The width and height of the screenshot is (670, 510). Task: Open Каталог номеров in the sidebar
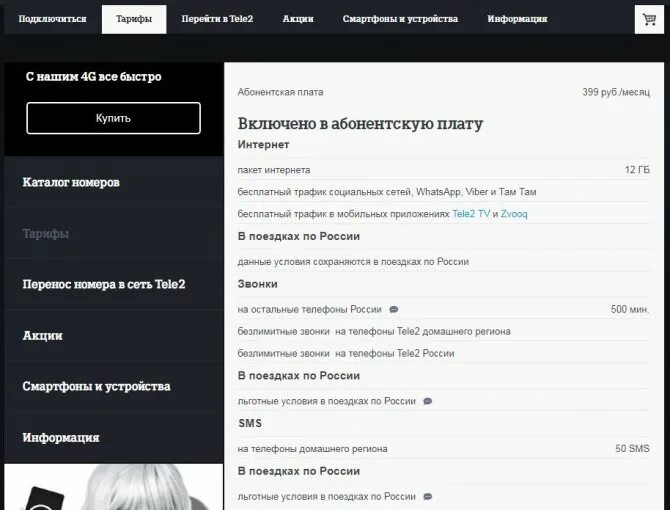click(x=114, y=182)
